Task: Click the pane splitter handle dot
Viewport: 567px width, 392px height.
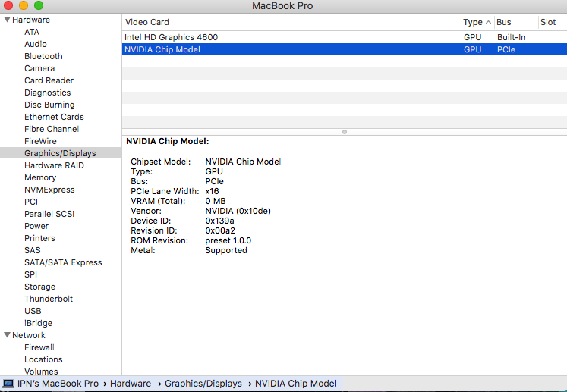Action: click(345, 132)
